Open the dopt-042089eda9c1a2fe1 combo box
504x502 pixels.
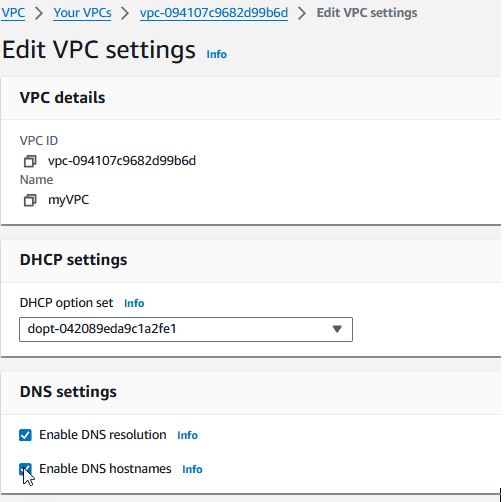pyautogui.click(x=186, y=329)
